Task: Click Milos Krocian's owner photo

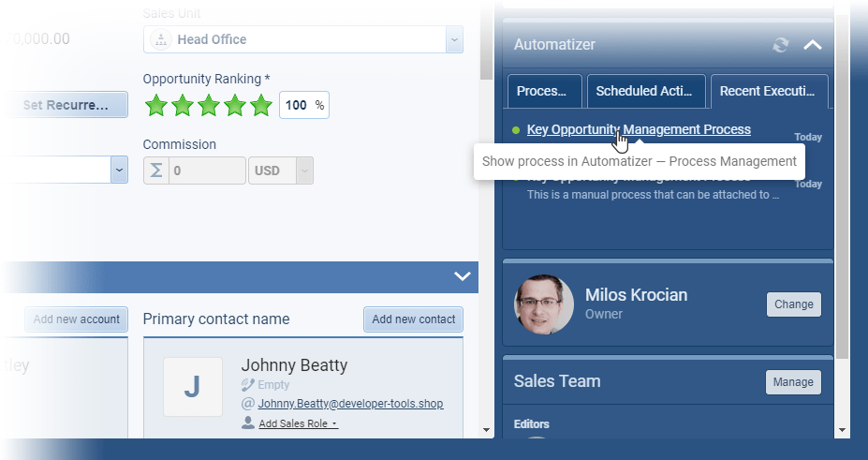Action: (544, 305)
